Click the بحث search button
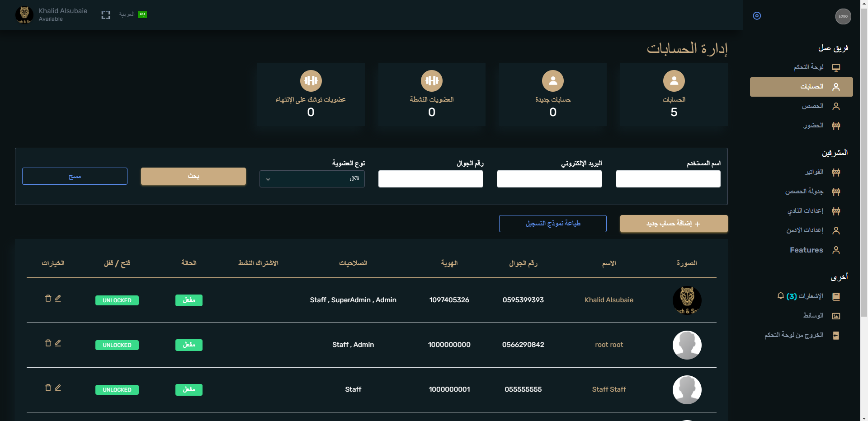Image resolution: width=868 pixels, height=421 pixels. click(x=193, y=176)
